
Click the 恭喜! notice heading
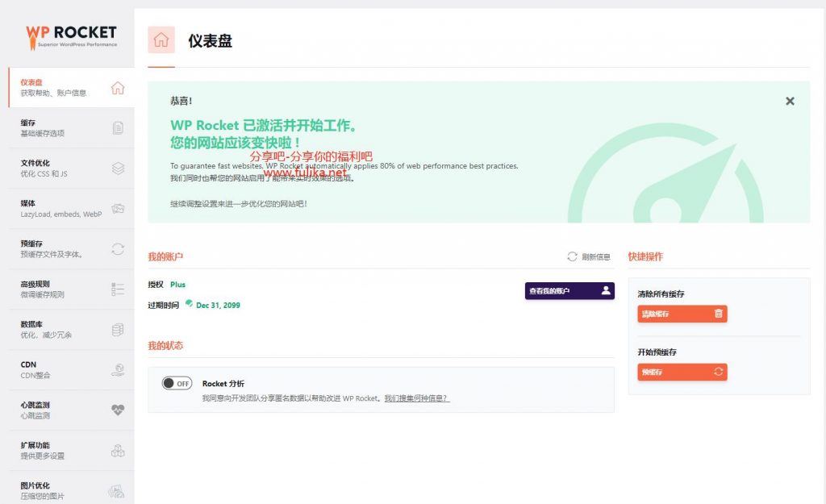click(x=181, y=101)
